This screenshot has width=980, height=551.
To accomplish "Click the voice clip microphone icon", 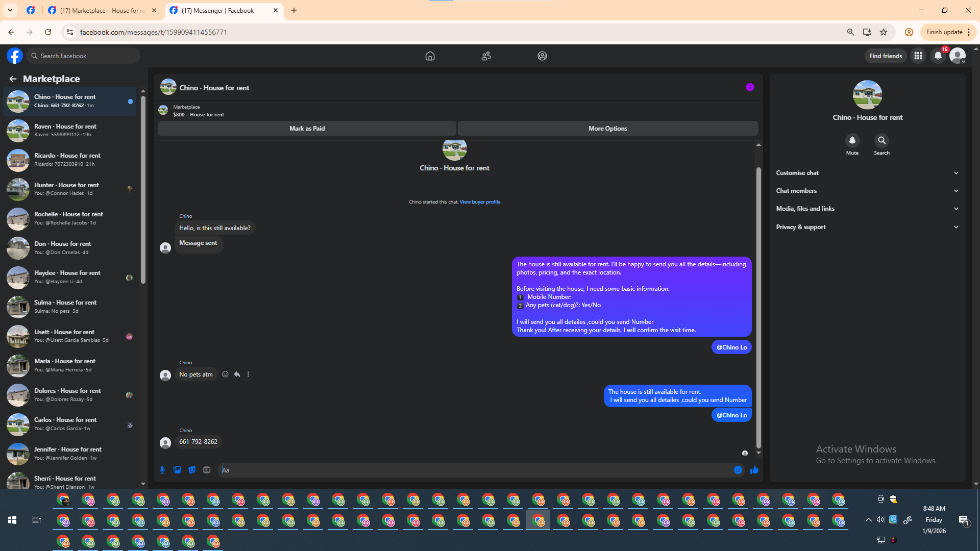I will click(x=162, y=470).
